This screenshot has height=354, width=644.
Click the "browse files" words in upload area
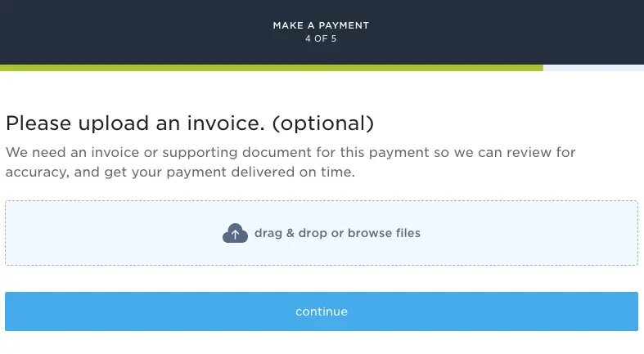pyautogui.click(x=384, y=233)
